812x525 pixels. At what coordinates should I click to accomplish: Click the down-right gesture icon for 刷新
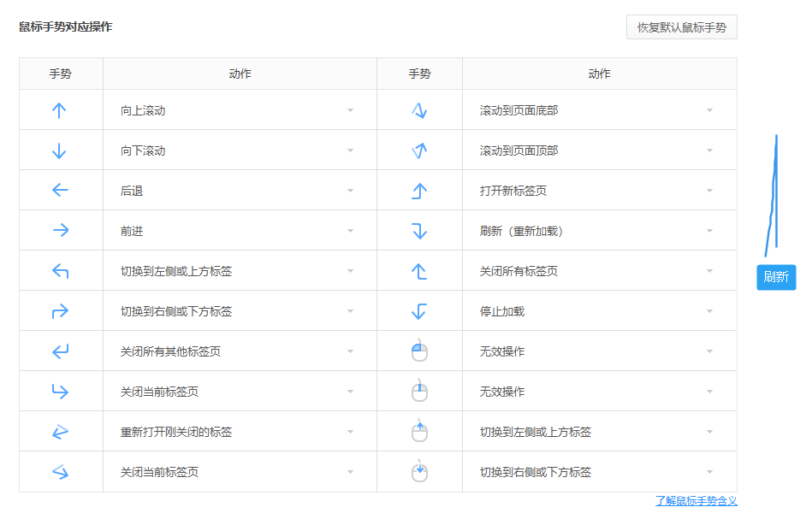419,230
